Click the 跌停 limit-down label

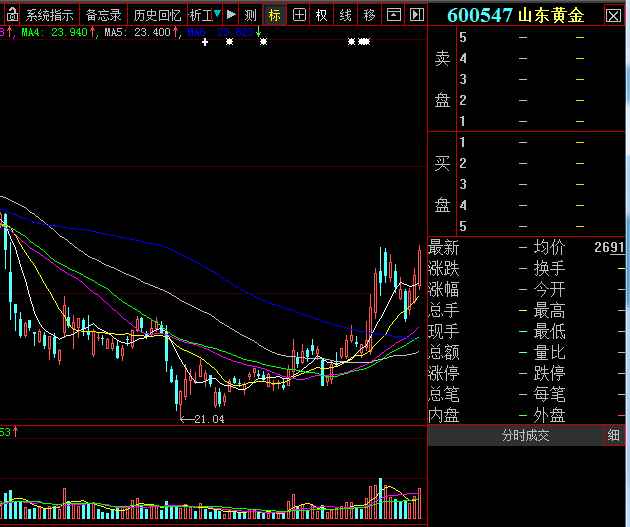pyautogui.click(x=549, y=373)
